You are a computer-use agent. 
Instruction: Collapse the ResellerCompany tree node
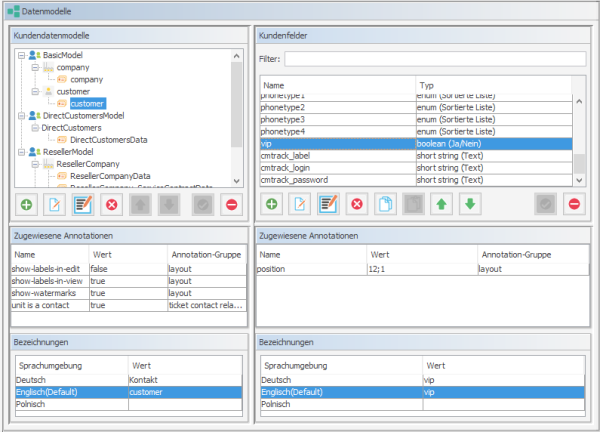click(x=35, y=164)
